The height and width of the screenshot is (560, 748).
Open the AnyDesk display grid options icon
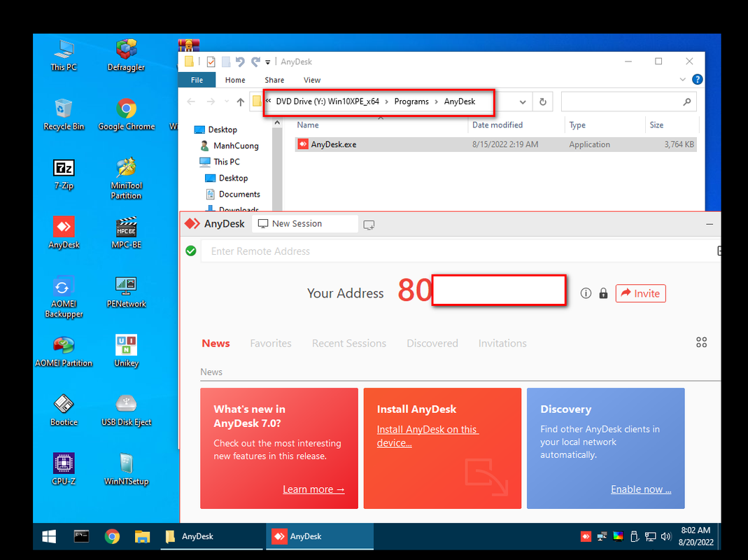click(701, 342)
